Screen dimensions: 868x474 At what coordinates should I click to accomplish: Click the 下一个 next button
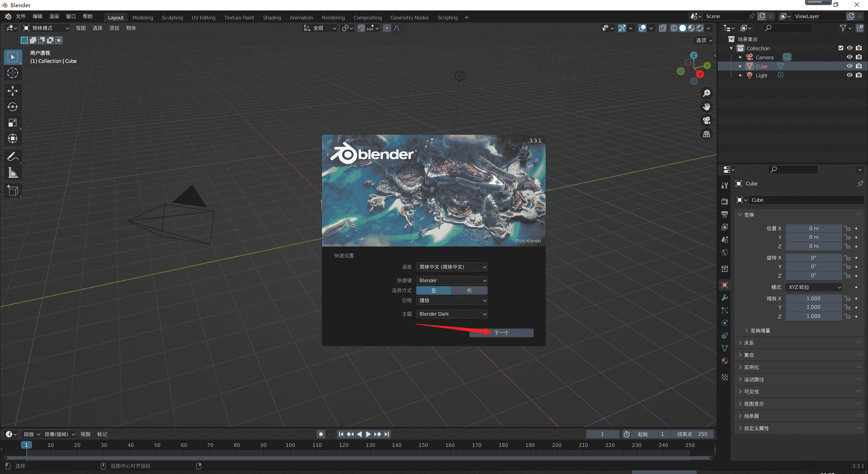pos(501,333)
